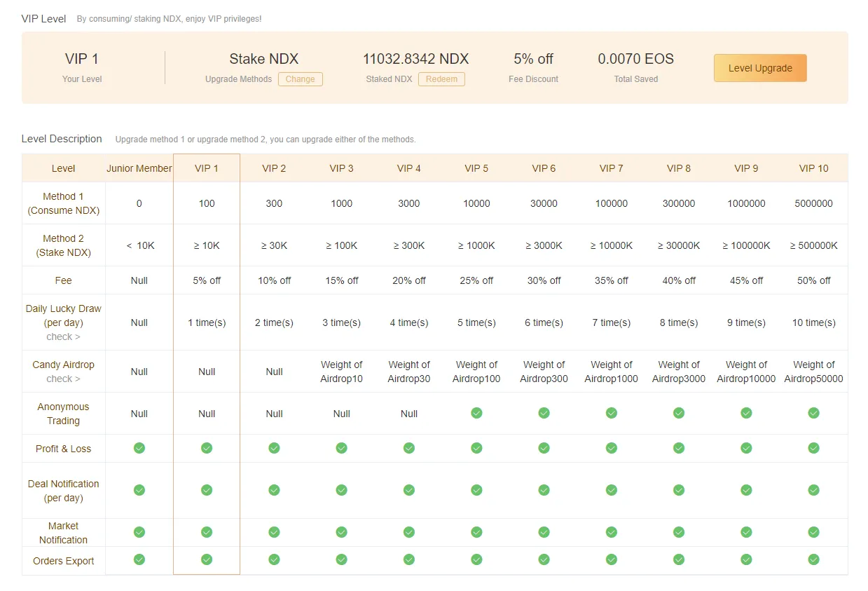Click Deal Notification checkmark for VIP 5
Screen dimensions: 868x591
476,490
